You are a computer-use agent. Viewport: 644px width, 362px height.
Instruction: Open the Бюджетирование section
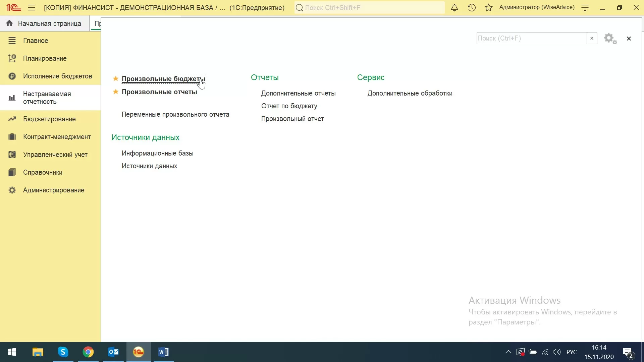point(49,119)
